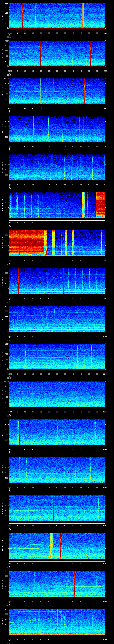Image resolution: width=114 pixels, height=644 pixels.
Task: Open the spectrogram panel starting at 6:02:00
Action: [57, 54]
